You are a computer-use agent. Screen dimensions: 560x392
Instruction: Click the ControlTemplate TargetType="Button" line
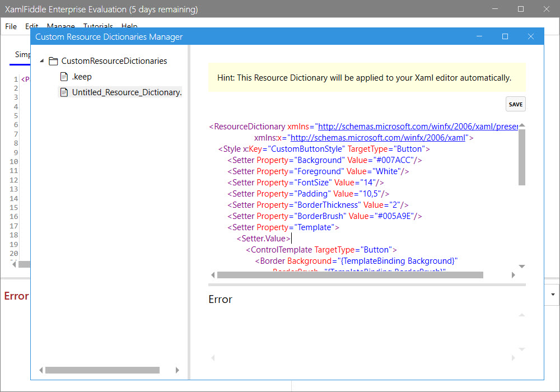[x=321, y=250]
